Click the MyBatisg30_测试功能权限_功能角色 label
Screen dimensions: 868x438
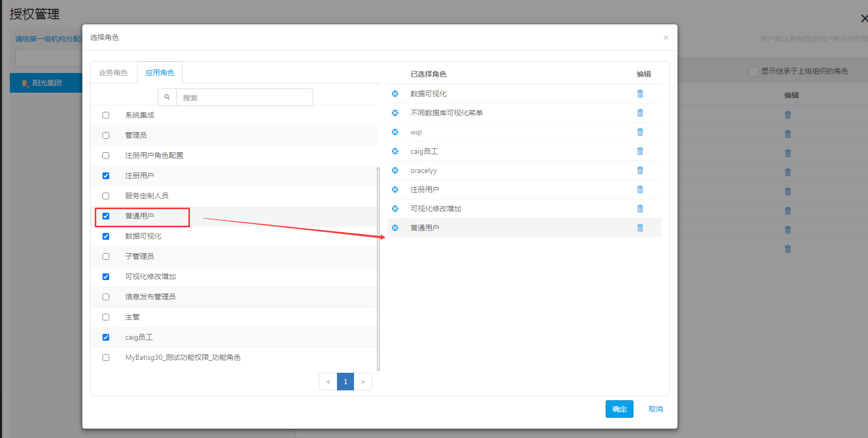[183, 357]
